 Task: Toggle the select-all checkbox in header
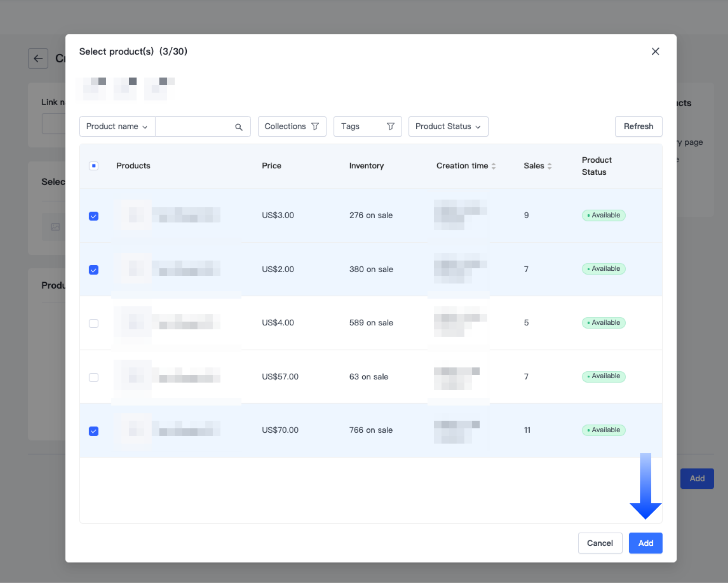pos(94,166)
